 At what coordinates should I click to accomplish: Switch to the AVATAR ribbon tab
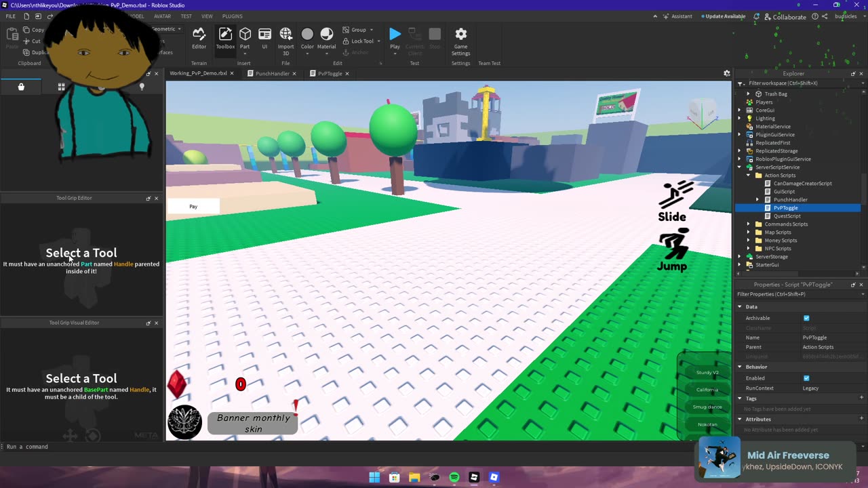pos(162,16)
